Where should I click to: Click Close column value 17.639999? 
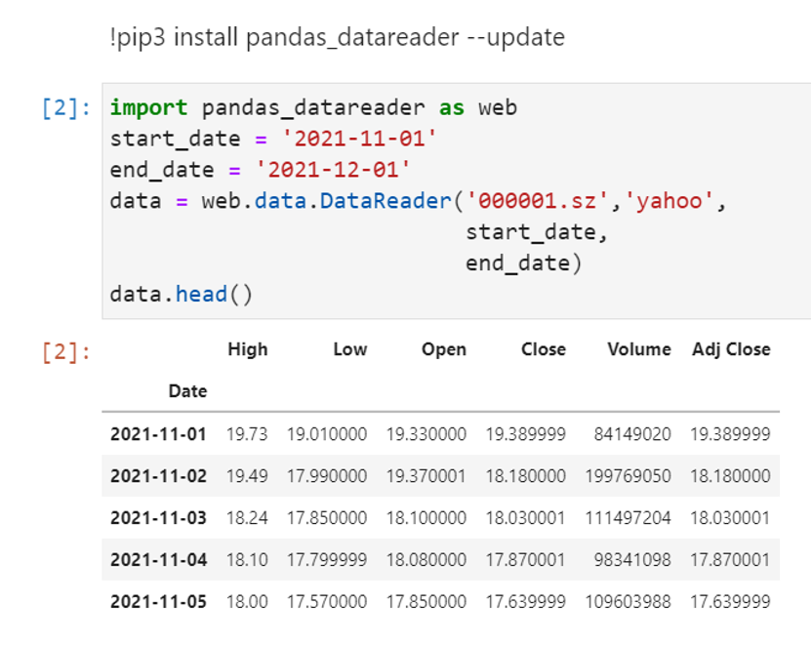pos(526,601)
